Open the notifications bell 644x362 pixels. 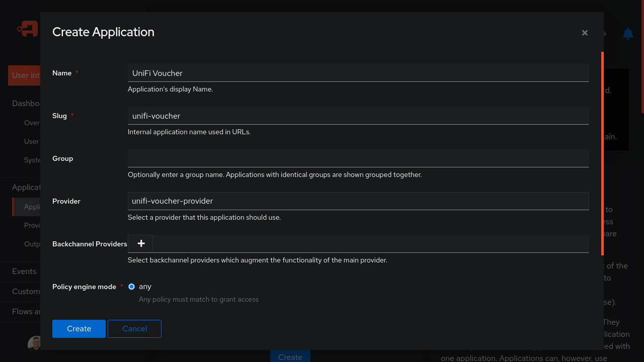[x=627, y=34]
